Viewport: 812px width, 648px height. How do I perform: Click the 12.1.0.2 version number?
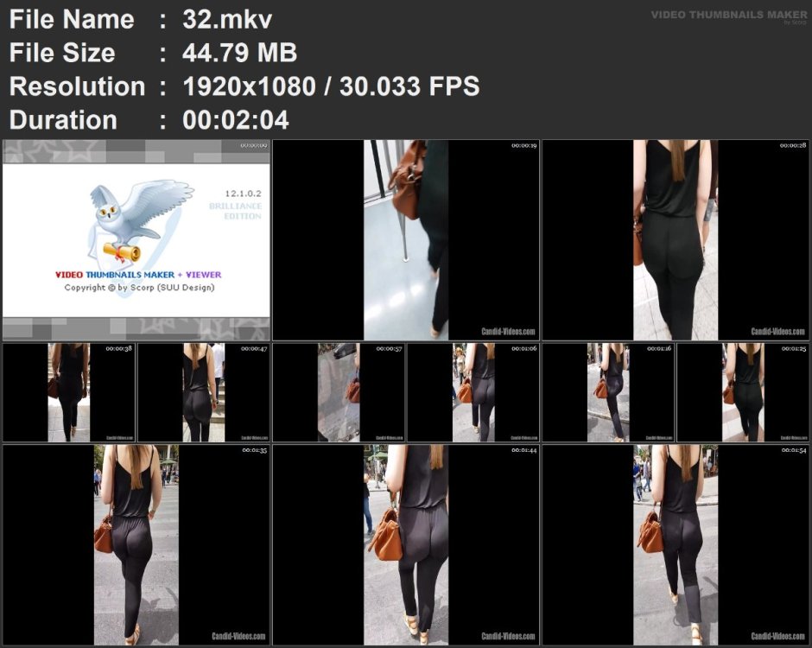(243, 194)
